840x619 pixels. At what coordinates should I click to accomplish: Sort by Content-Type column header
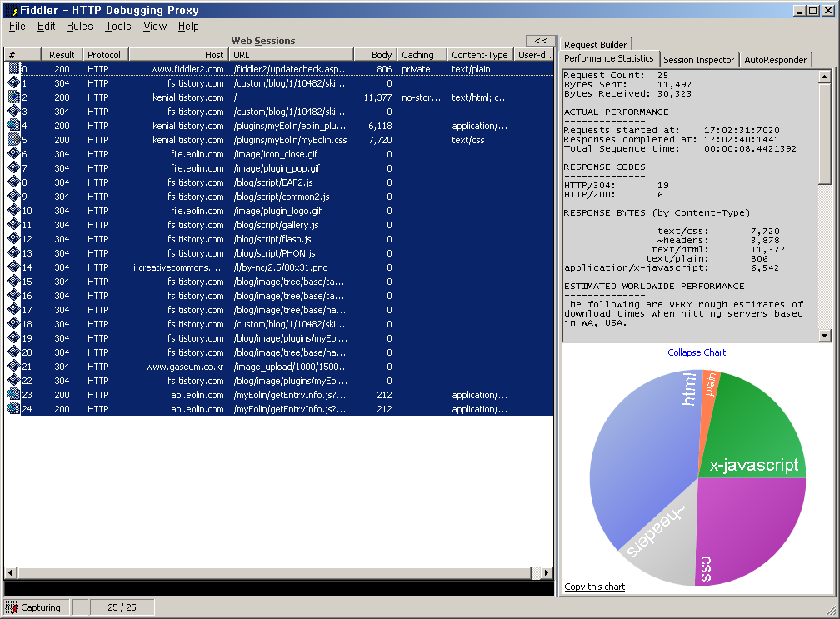481,55
